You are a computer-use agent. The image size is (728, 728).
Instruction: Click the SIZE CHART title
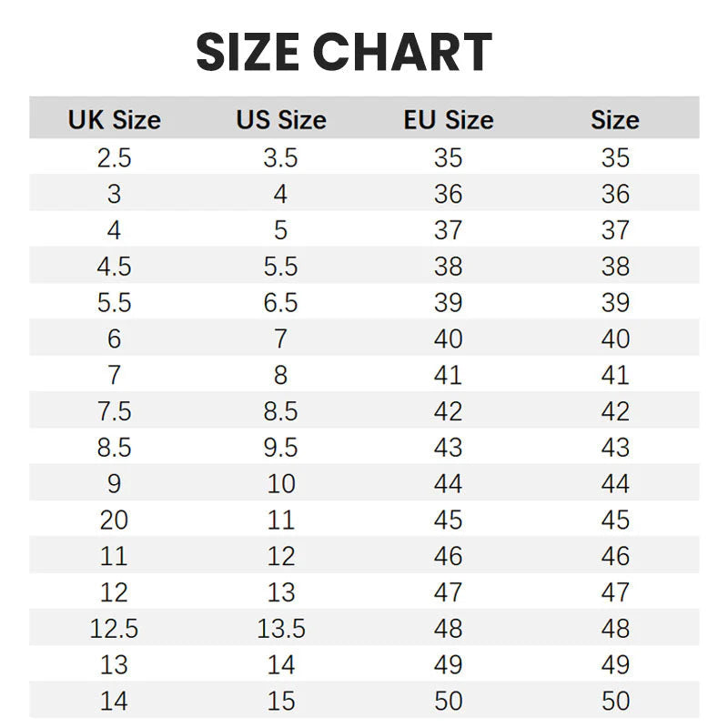tap(344, 53)
